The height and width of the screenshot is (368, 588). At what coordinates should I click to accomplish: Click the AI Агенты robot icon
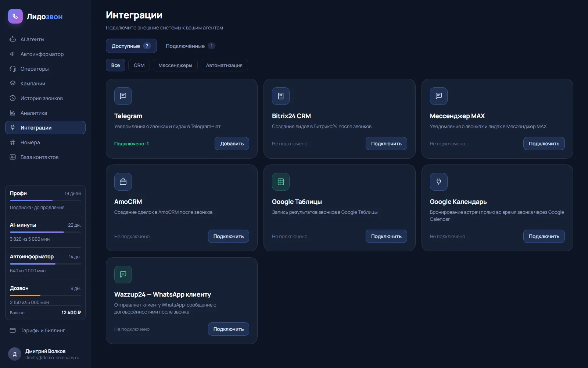12,39
